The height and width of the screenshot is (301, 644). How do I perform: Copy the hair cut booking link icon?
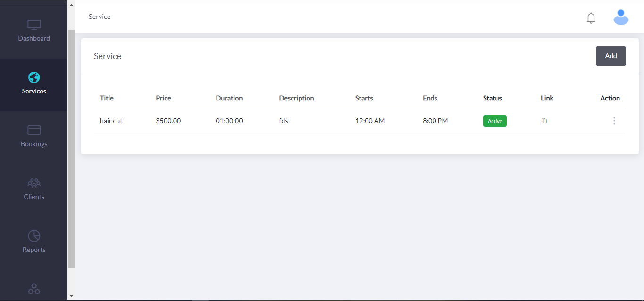(x=544, y=121)
